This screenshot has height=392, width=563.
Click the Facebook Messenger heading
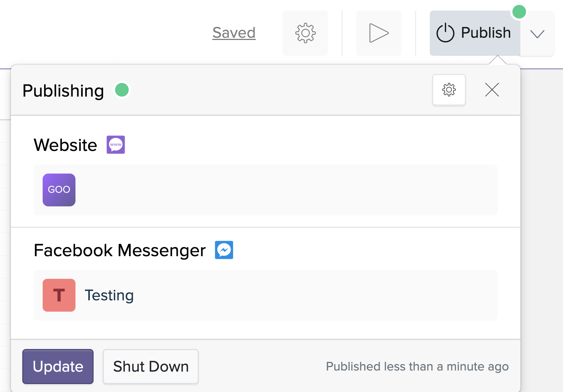[120, 251]
